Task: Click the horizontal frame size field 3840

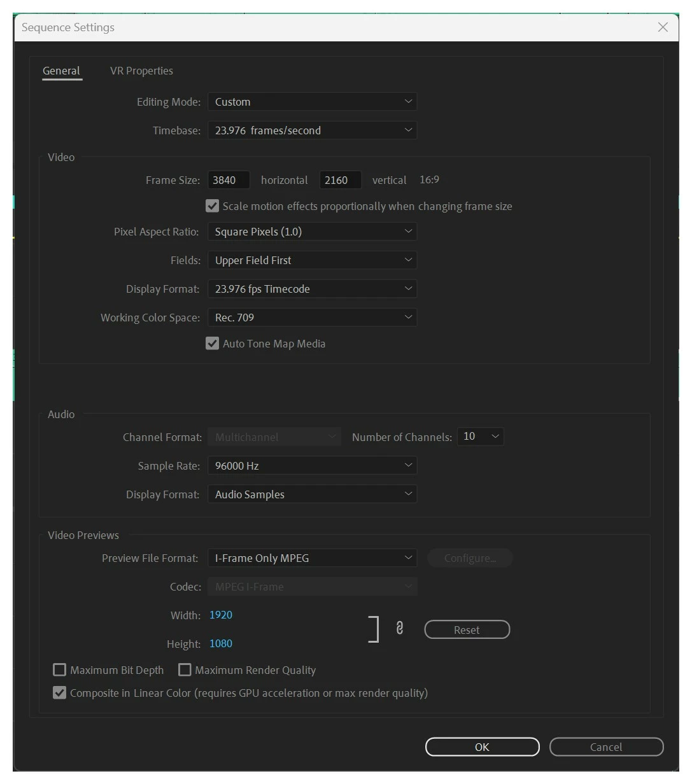Action: pos(229,180)
